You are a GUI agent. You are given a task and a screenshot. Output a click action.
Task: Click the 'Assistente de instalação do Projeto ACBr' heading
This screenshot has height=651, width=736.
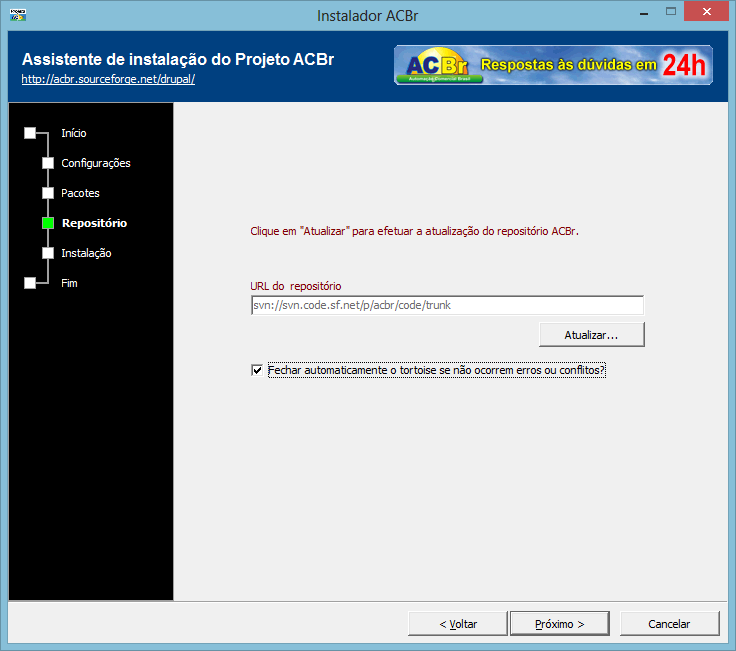[178, 59]
